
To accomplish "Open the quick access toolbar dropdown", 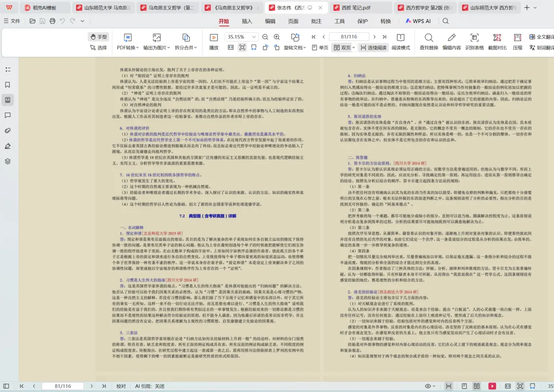I will tap(82, 21).
